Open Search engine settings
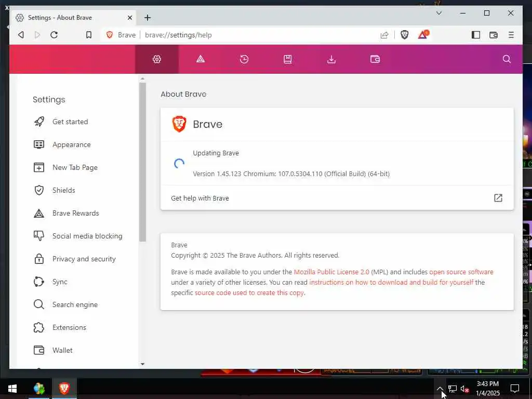The height and width of the screenshot is (399, 532). click(75, 304)
